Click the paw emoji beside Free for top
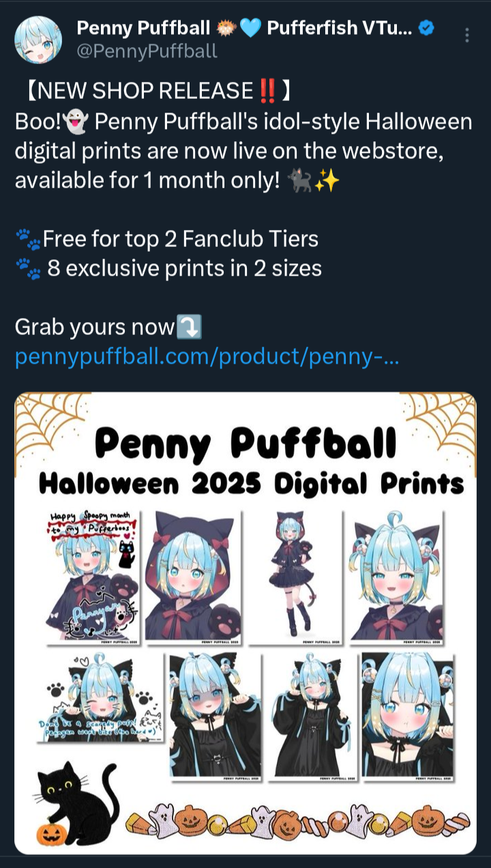Image resolution: width=491 pixels, height=868 pixels. [29, 239]
